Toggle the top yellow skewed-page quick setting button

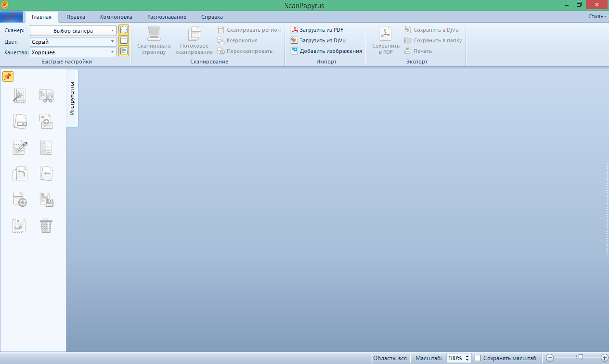tap(124, 30)
